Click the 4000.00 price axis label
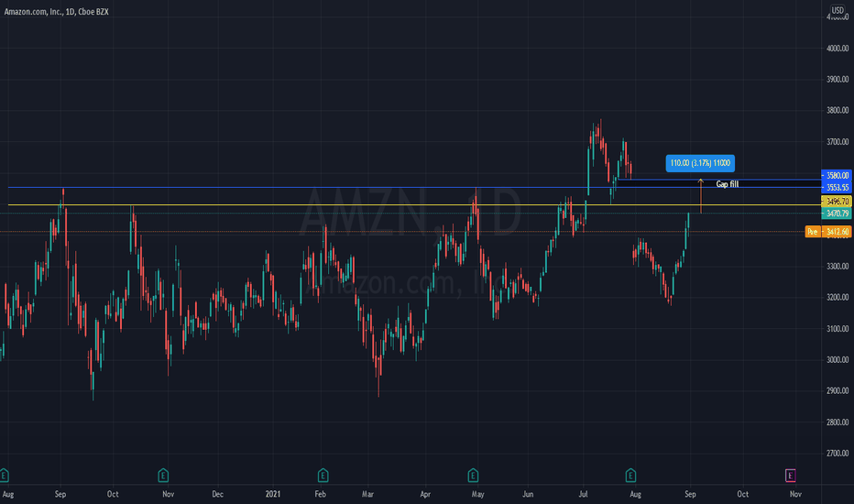Viewport: 854px width, 504px height. (838, 48)
